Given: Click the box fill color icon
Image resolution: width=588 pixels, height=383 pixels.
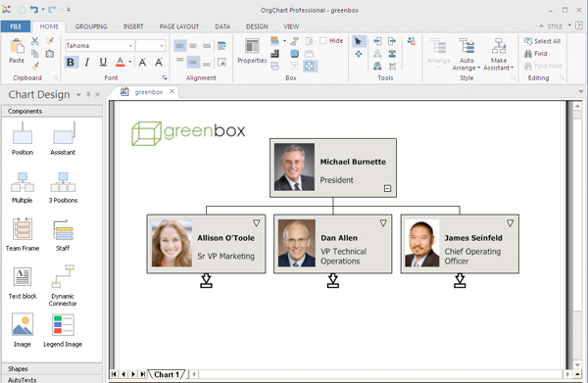Looking at the screenshot, I should (x=274, y=41).
